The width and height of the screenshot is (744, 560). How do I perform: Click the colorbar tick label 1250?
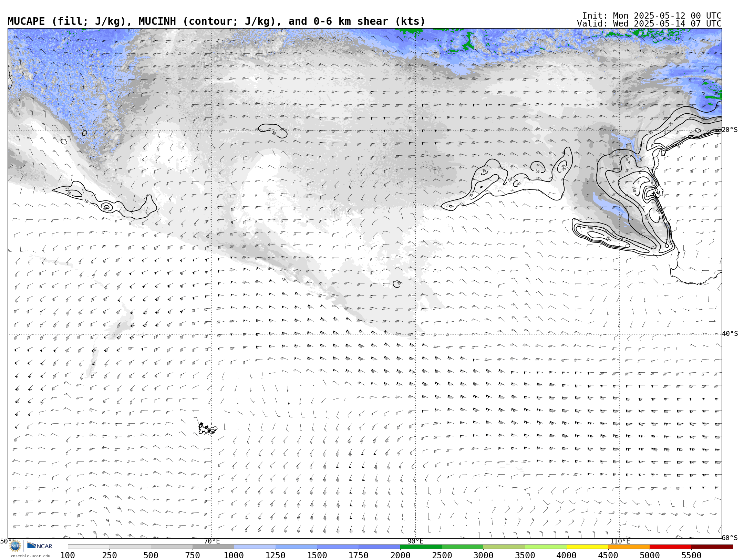click(x=276, y=556)
